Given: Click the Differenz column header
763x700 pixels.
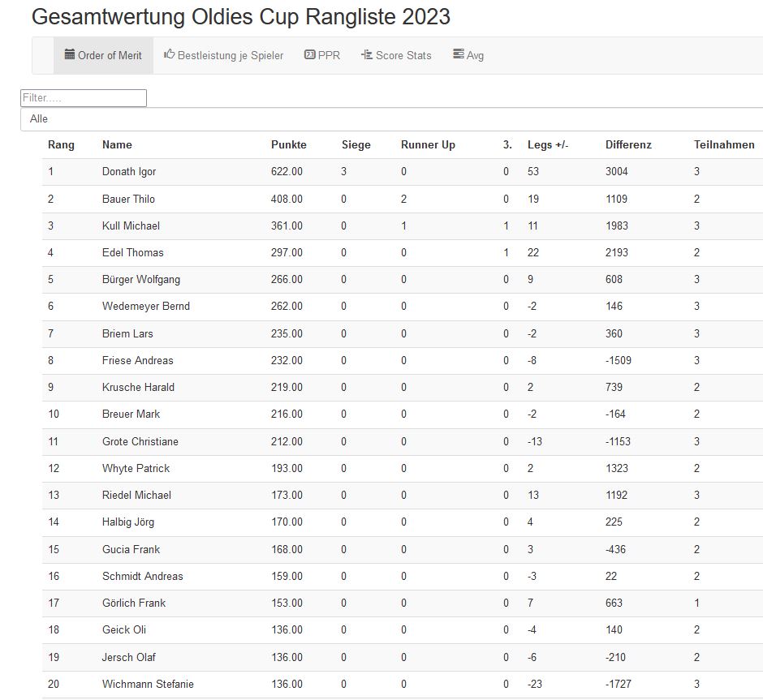Looking at the screenshot, I should 628,145.
